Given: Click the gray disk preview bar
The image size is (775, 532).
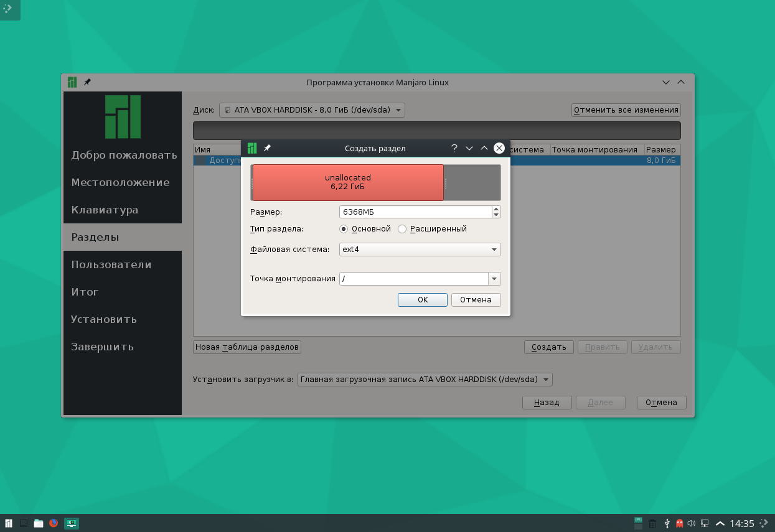Looking at the screenshot, I should click(437, 131).
